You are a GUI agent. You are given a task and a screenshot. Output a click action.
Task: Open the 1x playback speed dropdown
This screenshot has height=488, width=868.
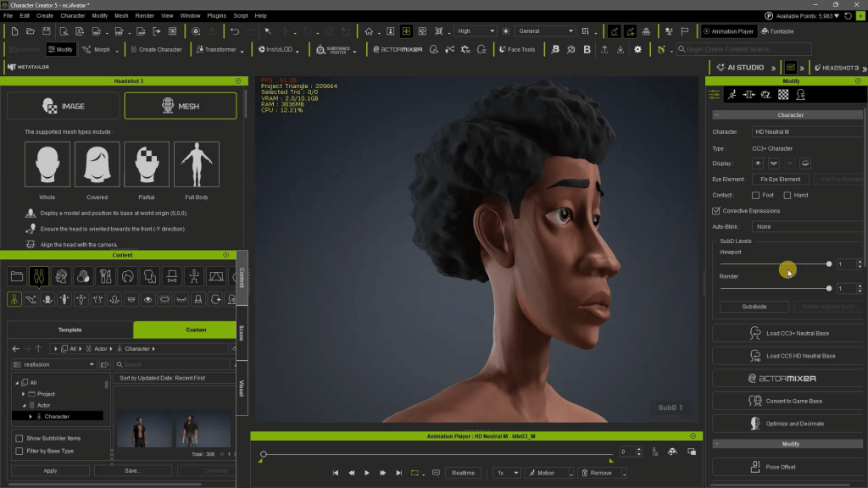tap(507, 473)
